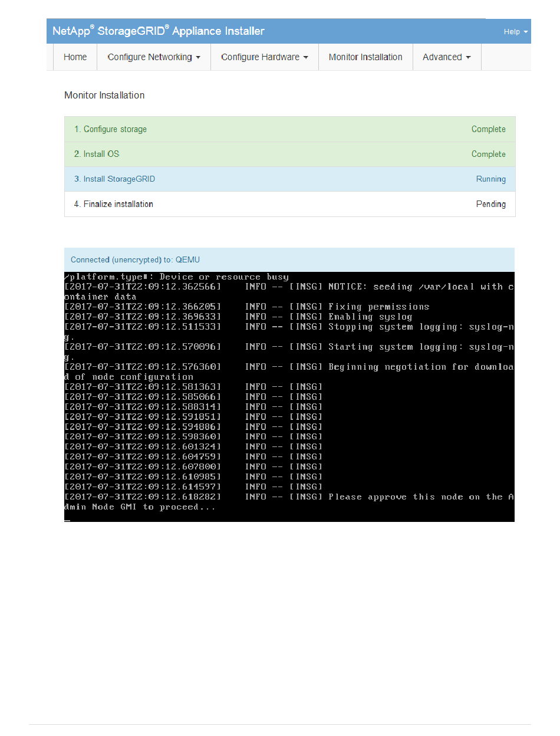Image resolution: width=560 pixels, height=736 pixels.
Task: Open the Help dropdown menu
Action: (515, 32)
